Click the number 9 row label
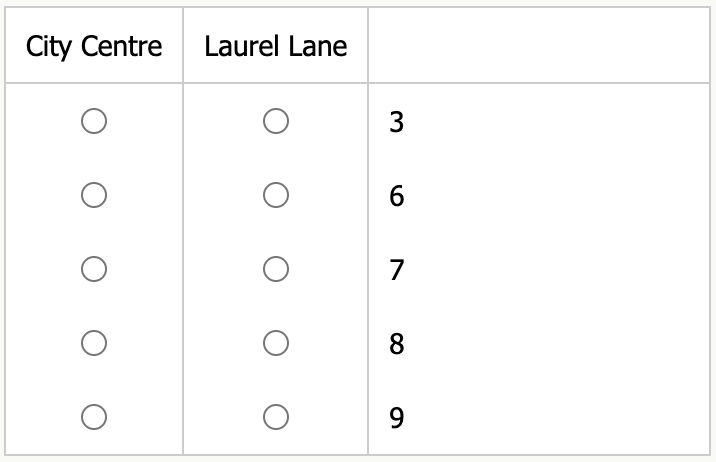Viewport: 716px width, 462px height. click(397, 418)
